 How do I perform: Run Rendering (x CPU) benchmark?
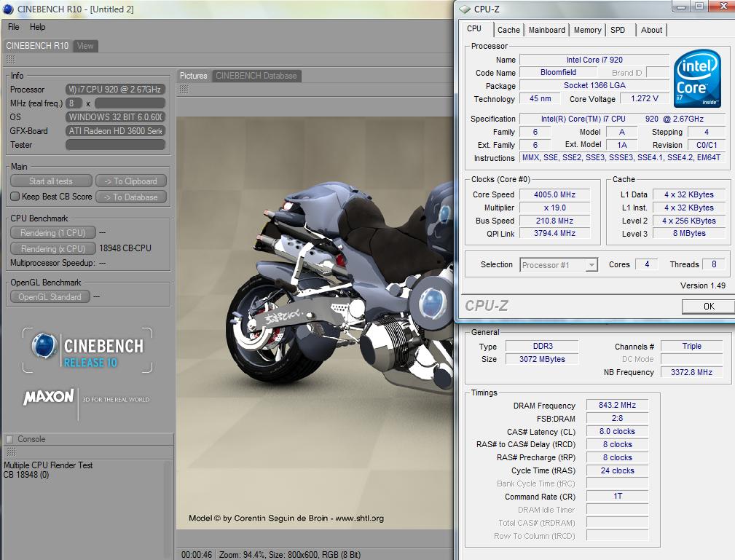(x=53, y=248)
